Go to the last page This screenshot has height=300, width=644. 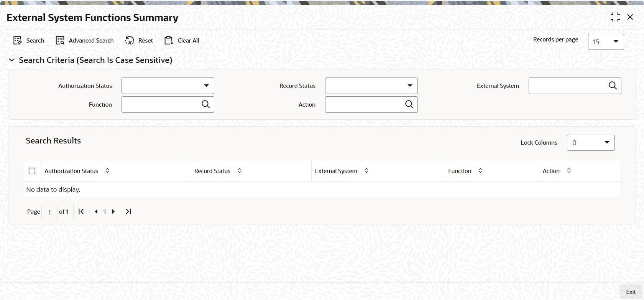tap(128, 211)
